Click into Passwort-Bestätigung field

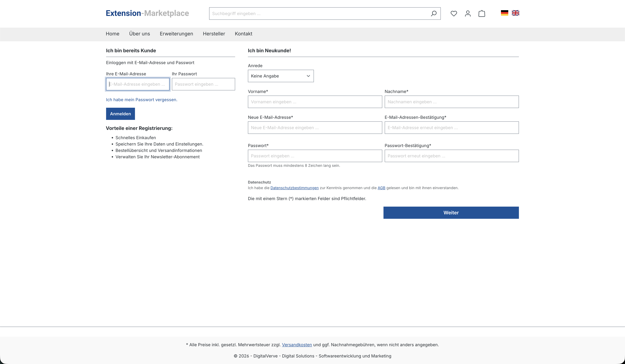pos(451,156)
